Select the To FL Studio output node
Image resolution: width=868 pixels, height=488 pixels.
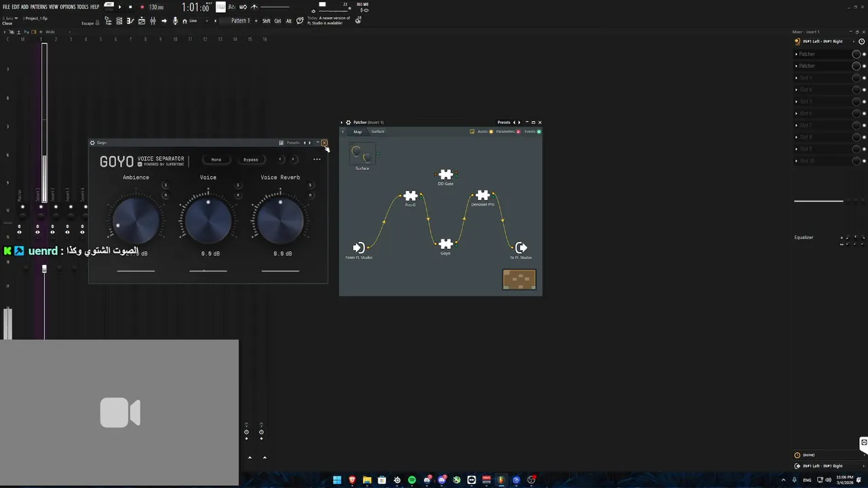tap(521, 247)
